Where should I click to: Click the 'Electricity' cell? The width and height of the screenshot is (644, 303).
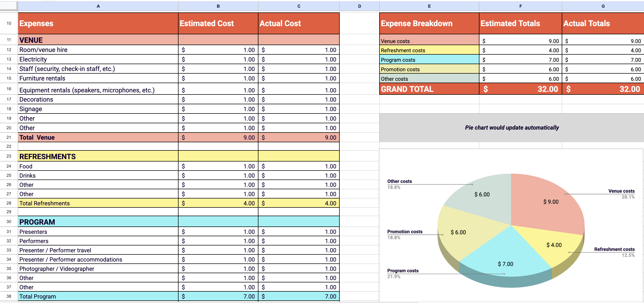tap(98, 59)
